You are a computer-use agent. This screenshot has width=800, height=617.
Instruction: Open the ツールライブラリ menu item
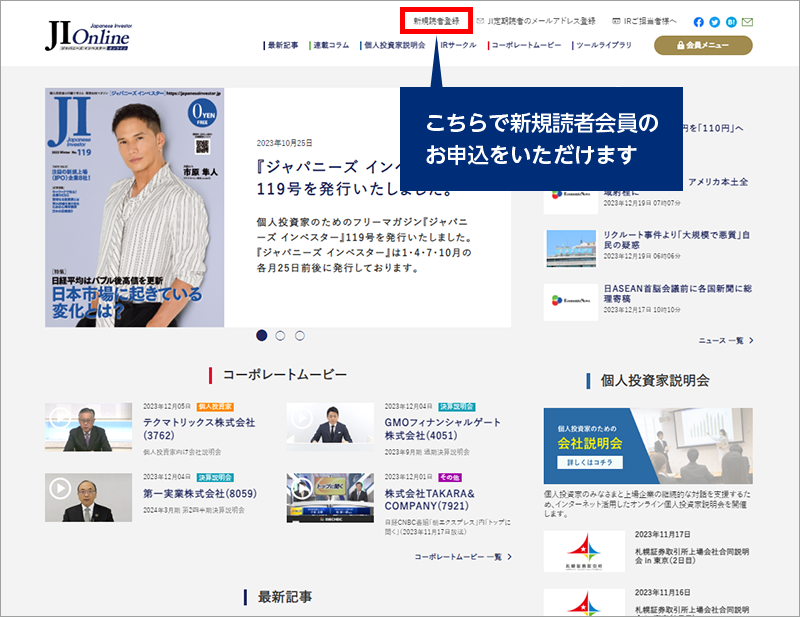tap(603, 45)
